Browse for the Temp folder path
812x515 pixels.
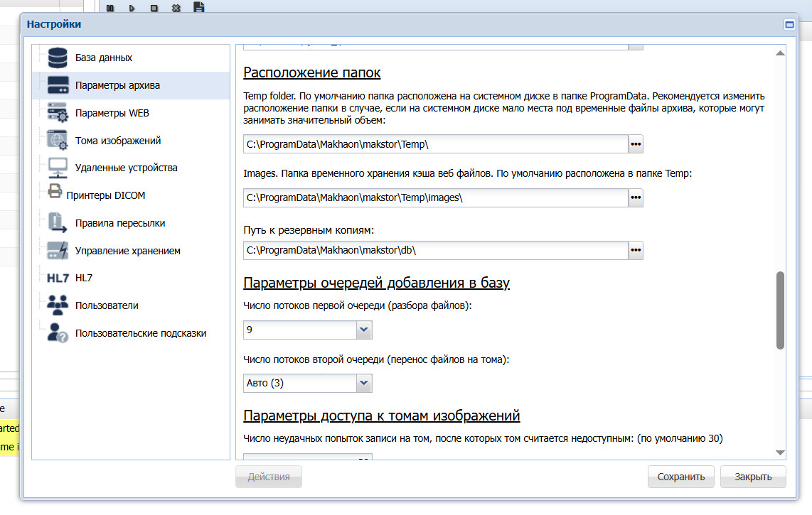tap(636, 144)
